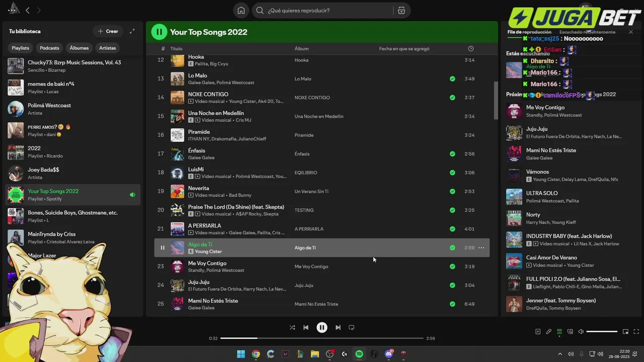Expand the Tu biblioteca panel with the arrows icon
The width and height of the screenshot is (644, 362).
(132, 31)
